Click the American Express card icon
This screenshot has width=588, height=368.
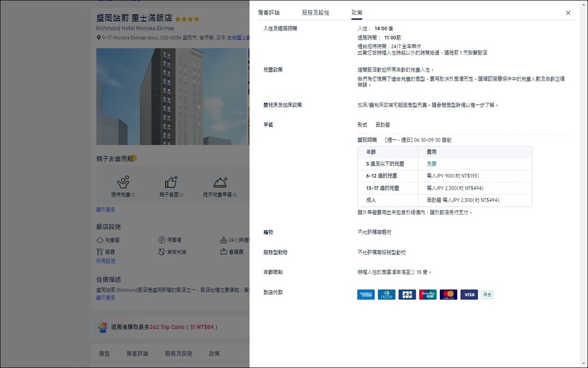click(366, 295)
